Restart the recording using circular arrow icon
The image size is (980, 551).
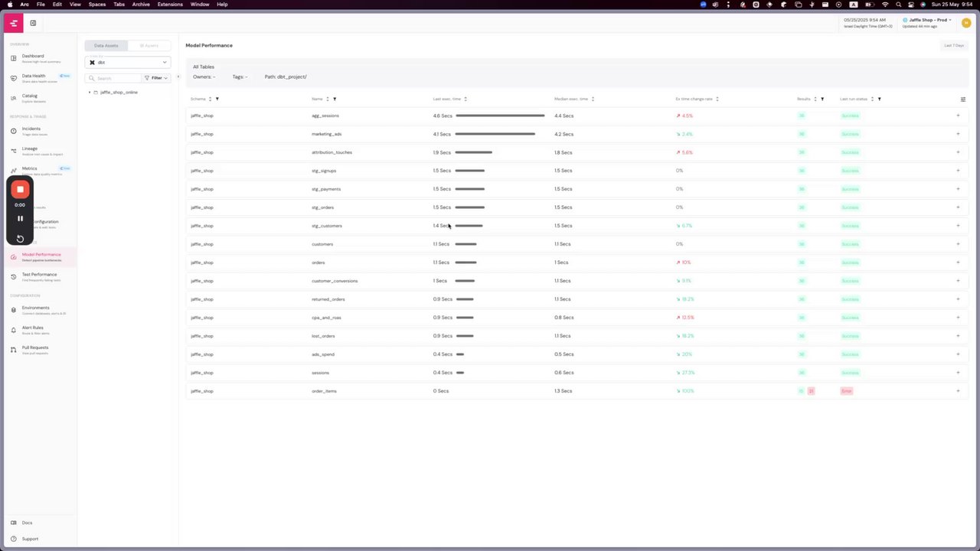pyautogui.click(x=21, y=238)
